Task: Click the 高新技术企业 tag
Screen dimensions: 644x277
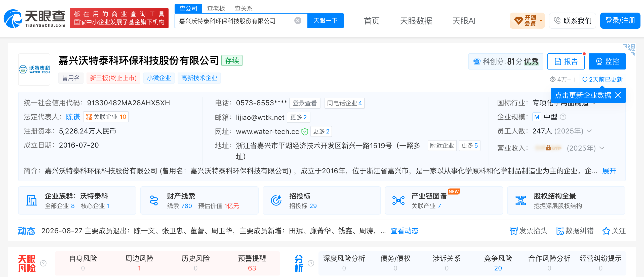Action: [199, 78]
